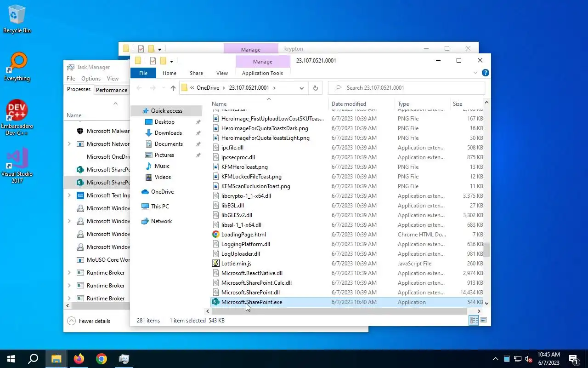588x368 pixels.
Task: Select Lottie.min.js script file icon
Action: click(x=216, y=264)
